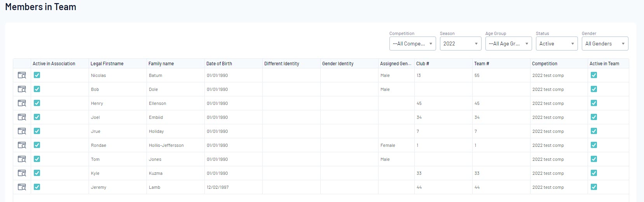Image resolution: width=644 pixels, height=202 pixels.
Task: Open the Age Group filter dropdown
Action: coord(508,44)
